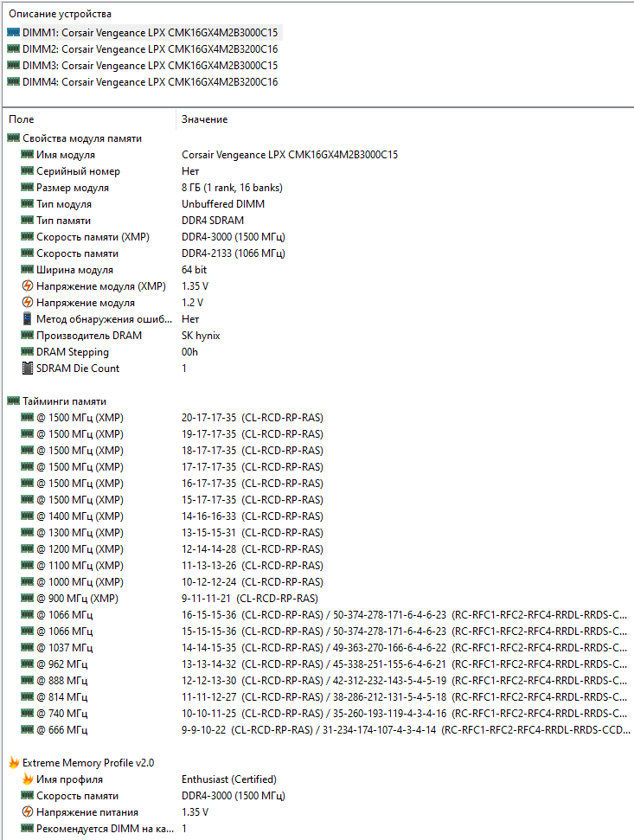Viewport: 634px width, 840px height.
Task: Click the icon beside '@ 1300 МГц (XMP)'
Action: click(x=28, y=532)
